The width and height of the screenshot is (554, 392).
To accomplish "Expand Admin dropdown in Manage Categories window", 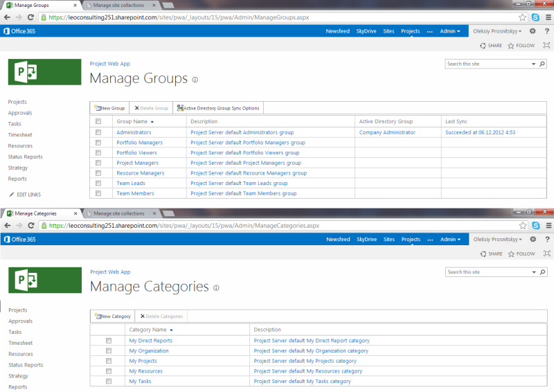I will [450, 240].
